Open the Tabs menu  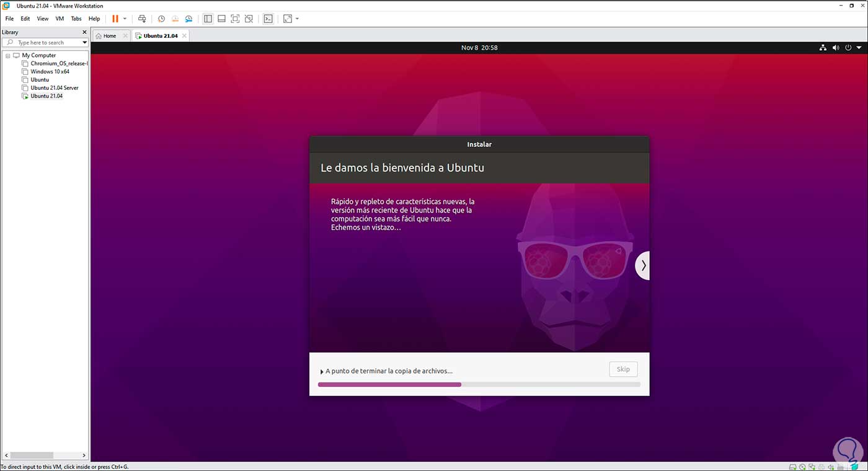76,19
